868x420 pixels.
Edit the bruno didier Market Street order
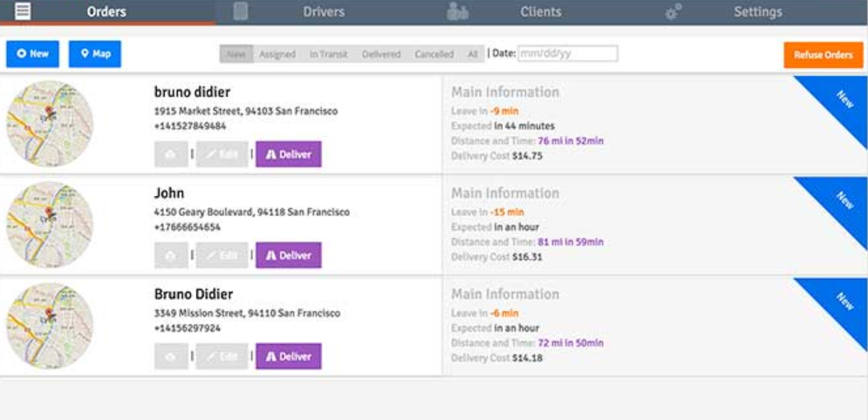(x=222, y=154)
